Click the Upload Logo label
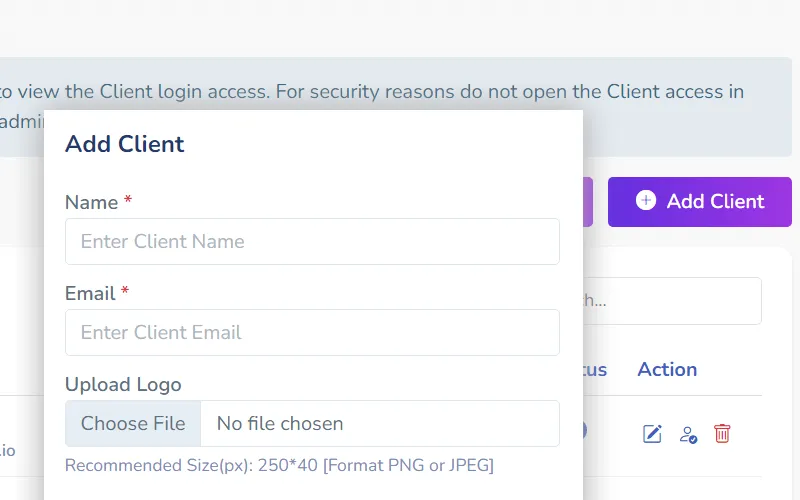This screenshot has width=800, height=500. click(x=123, y=384)
